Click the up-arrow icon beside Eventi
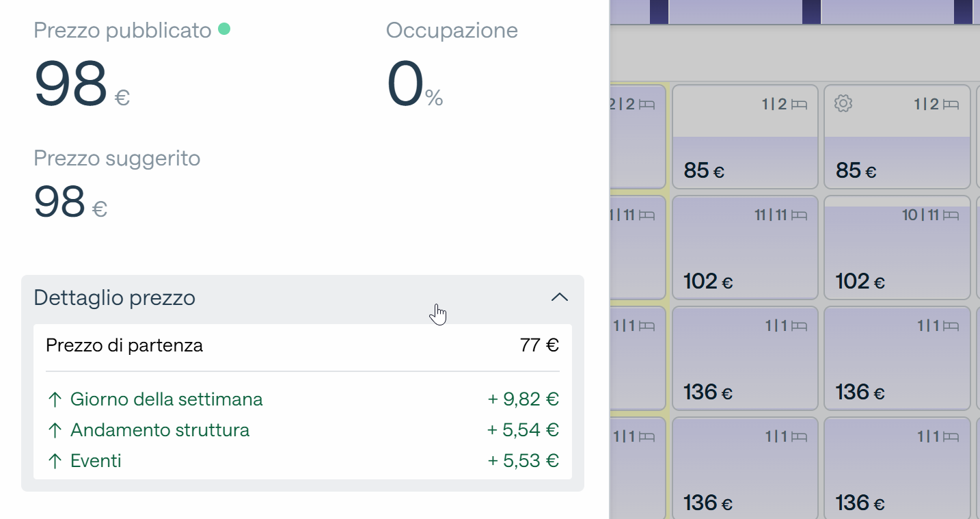Image resolution: width=980 pixels, height=519 pixels. (55, 462)
